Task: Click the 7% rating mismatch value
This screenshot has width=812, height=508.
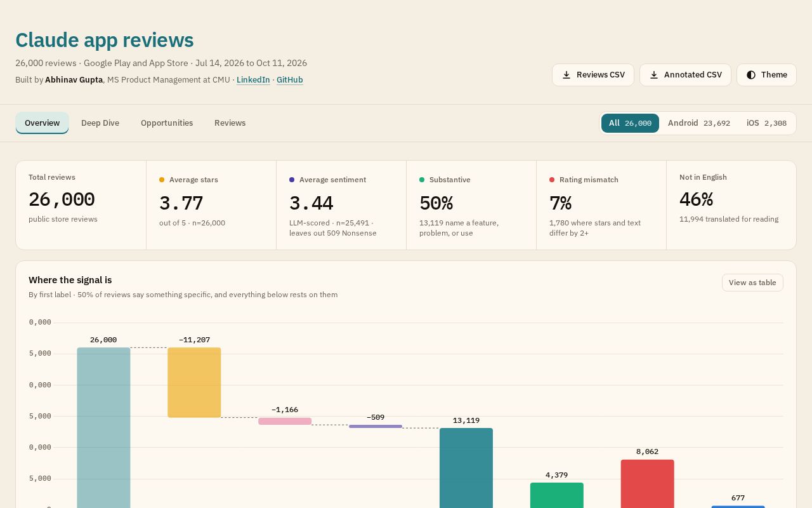Action: pyautogui.click(x=561, y=203)
